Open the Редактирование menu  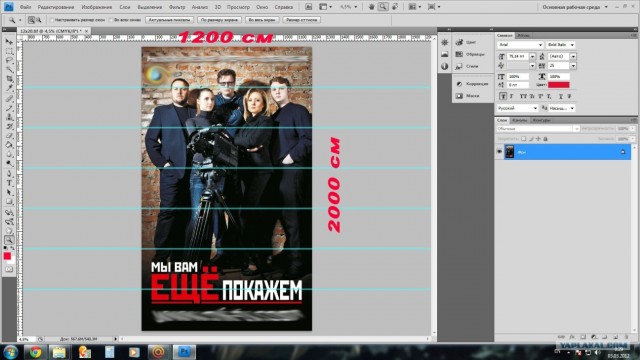pos(56,7)
